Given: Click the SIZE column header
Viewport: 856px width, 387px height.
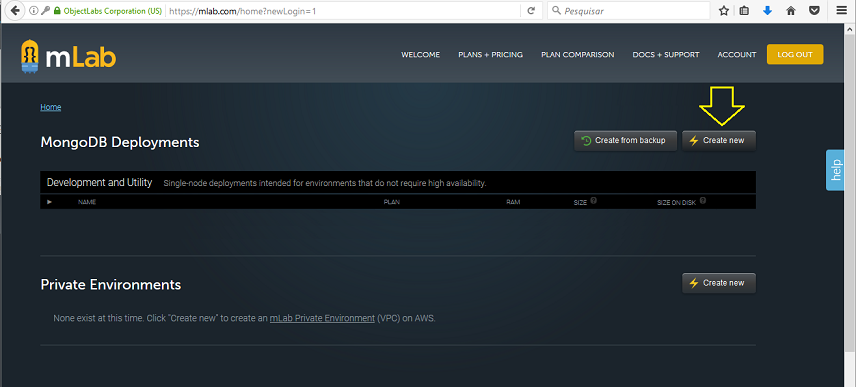Looking at the screenshot, I should (x=580, y=203).
